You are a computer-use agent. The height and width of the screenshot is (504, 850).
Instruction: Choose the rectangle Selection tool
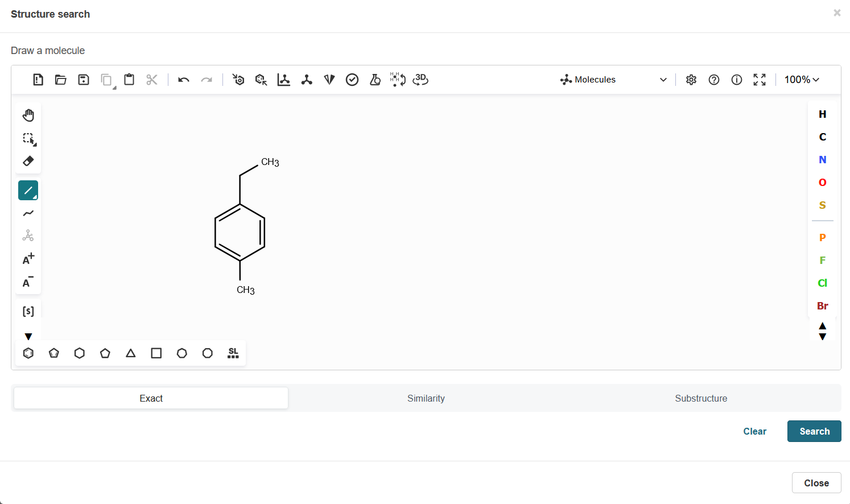(28, 138)
